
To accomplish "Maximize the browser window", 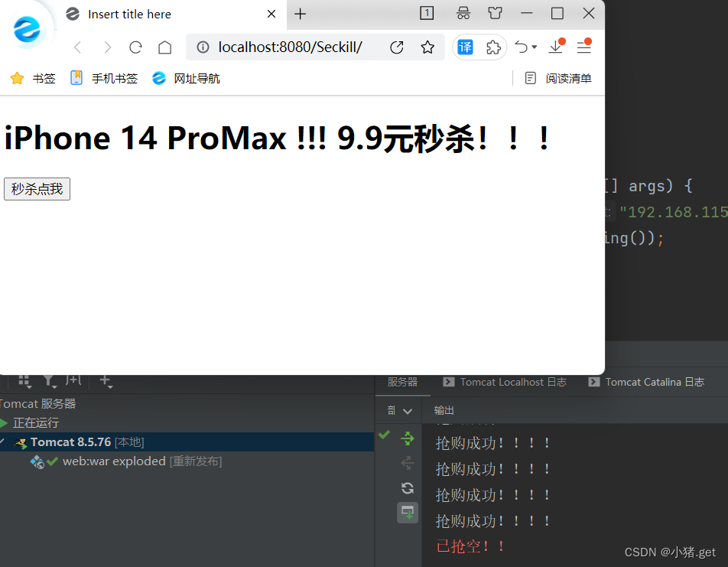I will [557, 13].
